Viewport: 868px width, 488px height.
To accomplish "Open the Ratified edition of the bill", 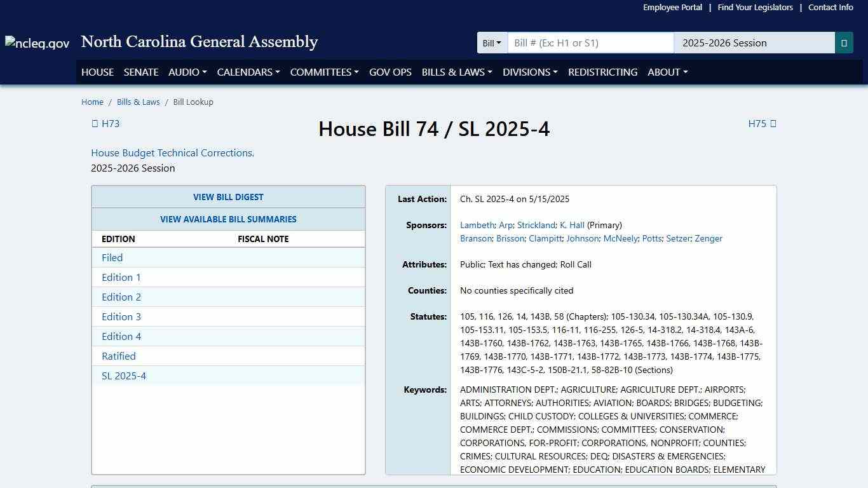I will tap(118, 356).
